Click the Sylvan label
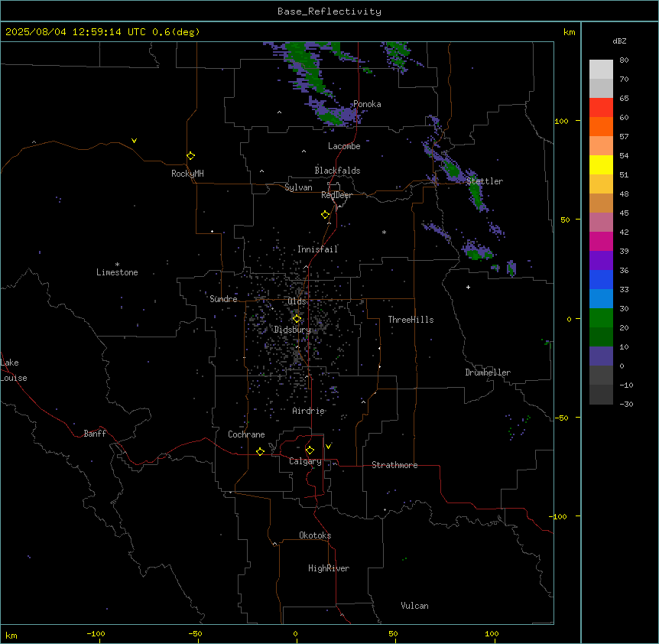Image resolution: width=659 pixels, height=644 pixels. pyautogui.click(x=298, y=187)
